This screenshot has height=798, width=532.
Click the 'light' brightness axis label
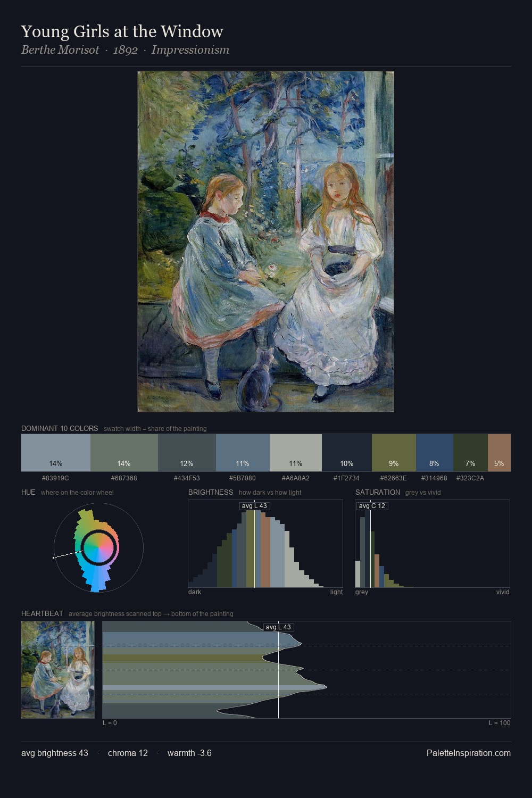point(336,592)
